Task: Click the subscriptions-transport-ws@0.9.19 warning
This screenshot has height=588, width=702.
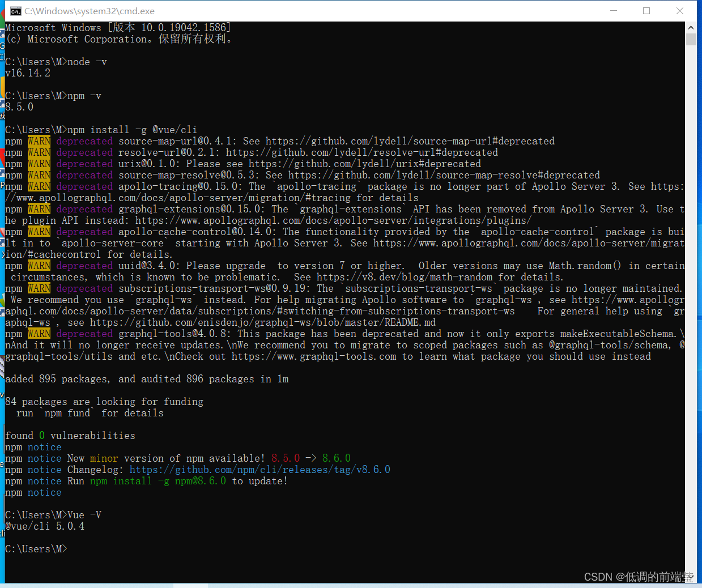Action: 344,305
